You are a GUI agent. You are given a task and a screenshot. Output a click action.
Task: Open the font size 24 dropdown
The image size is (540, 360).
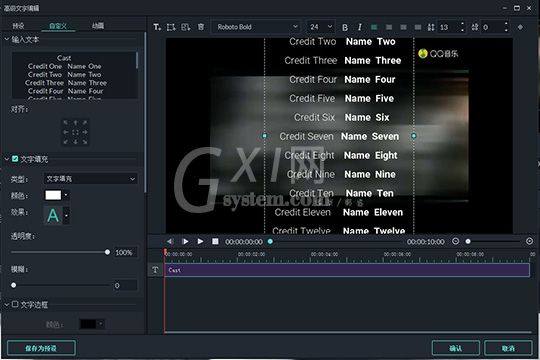pos(321,27)
